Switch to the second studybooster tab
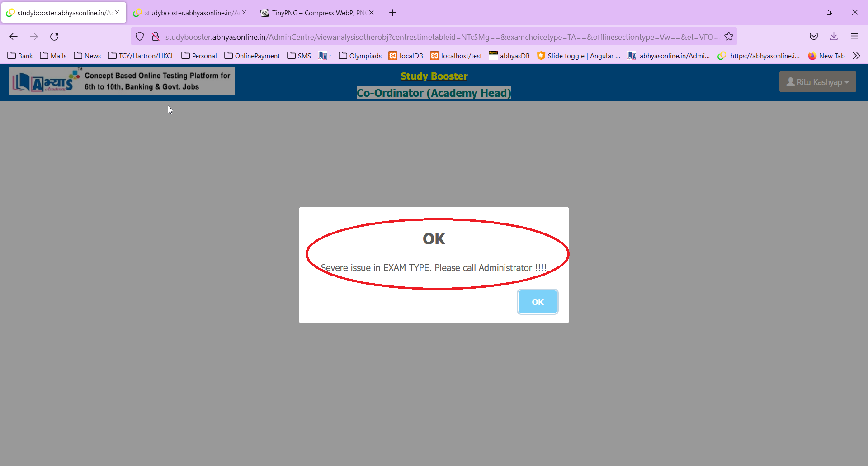The height and width of the screenshot is (466, 868). click(x=188, y=13)
